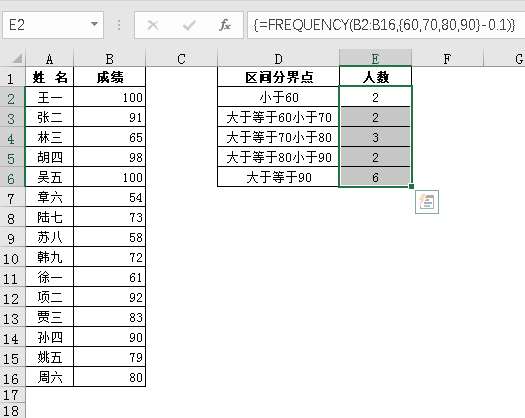The height and width of the screenshot is (418, 525).
Task: Click the 成绩 header cell
Action: click(x=109, y=77)
